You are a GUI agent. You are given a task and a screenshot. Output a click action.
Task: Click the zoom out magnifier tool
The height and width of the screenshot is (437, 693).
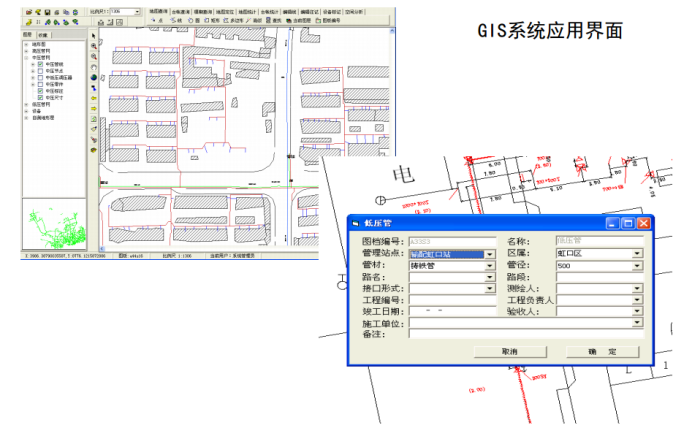93,56
